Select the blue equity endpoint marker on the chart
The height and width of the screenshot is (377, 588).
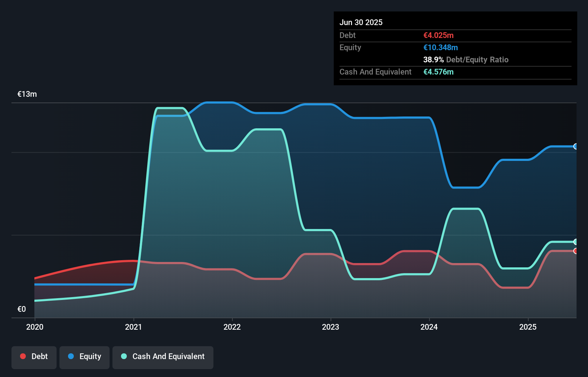point(576,146)
